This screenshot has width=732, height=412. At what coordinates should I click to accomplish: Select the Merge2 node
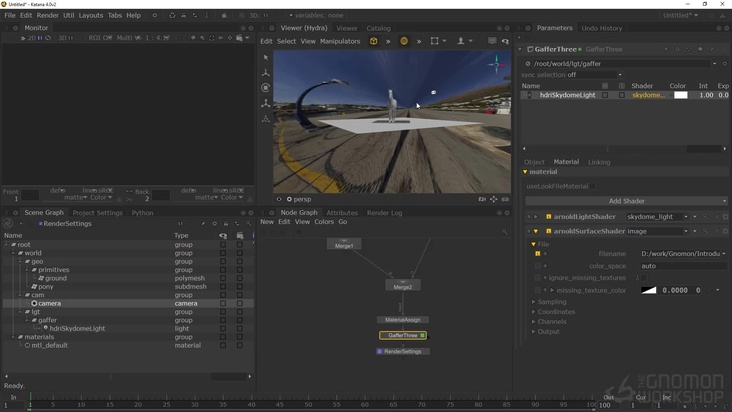pos(402,286)
